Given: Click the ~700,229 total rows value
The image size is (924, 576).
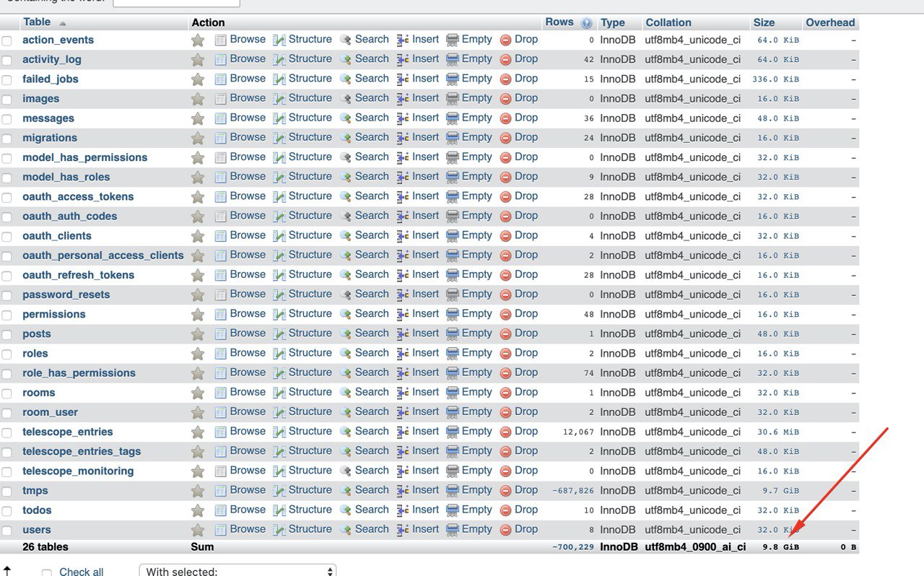Looking at the screenshot, I should pyautogui.click(x=573, y=547).
